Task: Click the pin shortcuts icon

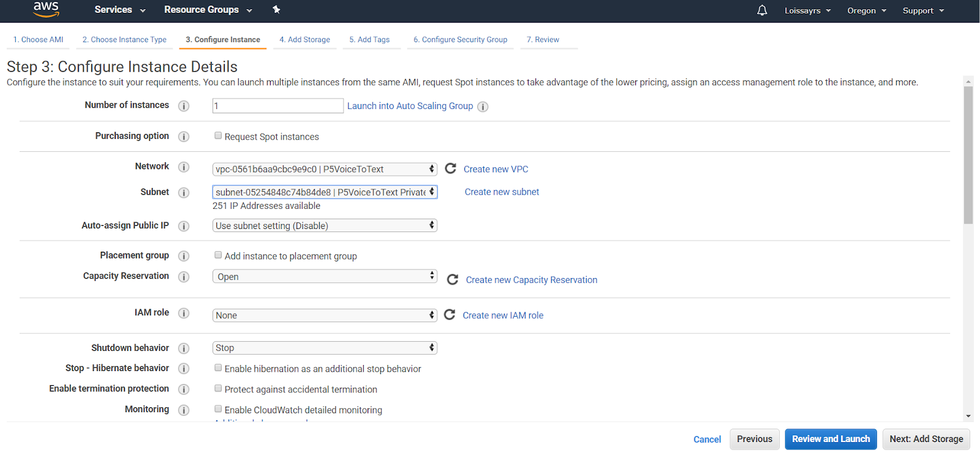Action: pyautogui.click(x=276, y=10)
